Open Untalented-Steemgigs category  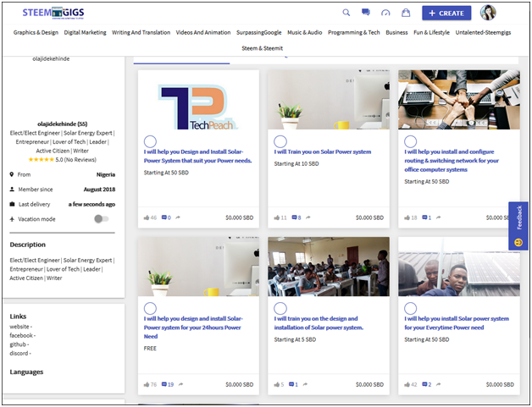pos(483,32)
